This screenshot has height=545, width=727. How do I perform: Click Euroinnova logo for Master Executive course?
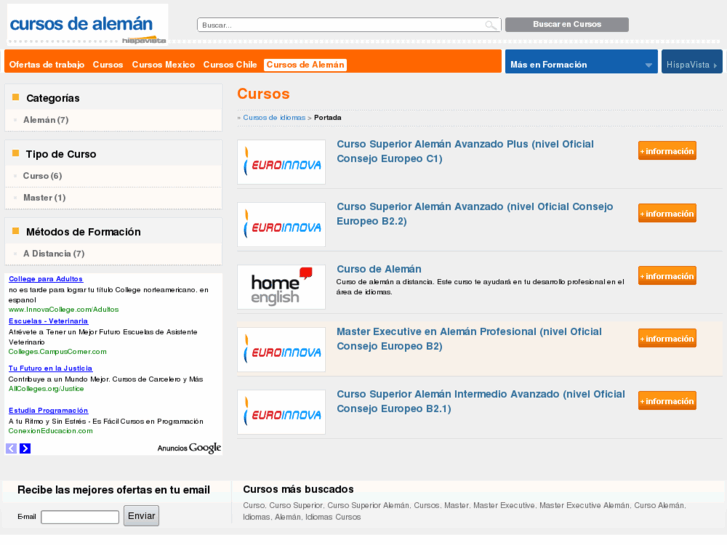pos(281,350)
